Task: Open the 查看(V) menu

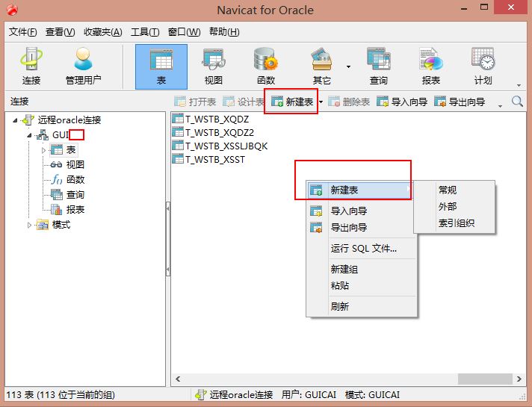Action: tap(60, 32)
